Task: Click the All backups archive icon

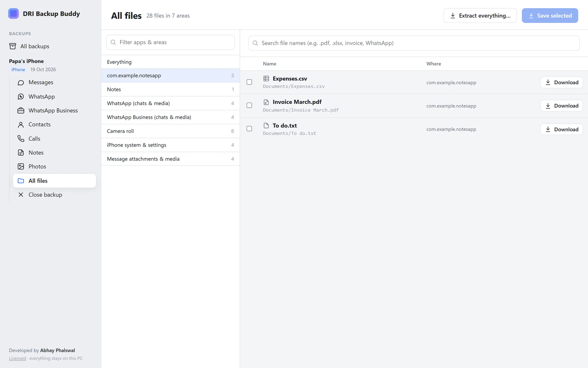Action: [x=13, y=46]
